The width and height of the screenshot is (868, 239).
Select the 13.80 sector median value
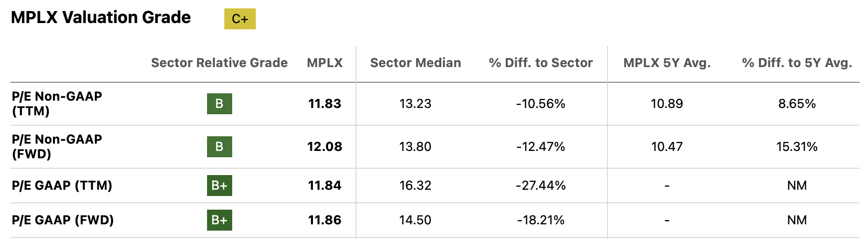click(415, 147)
